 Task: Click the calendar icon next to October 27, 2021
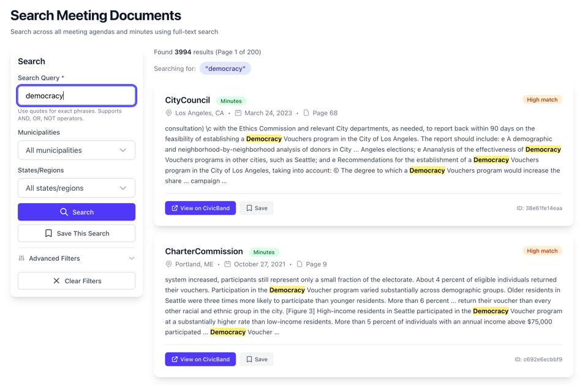[227, 264]
